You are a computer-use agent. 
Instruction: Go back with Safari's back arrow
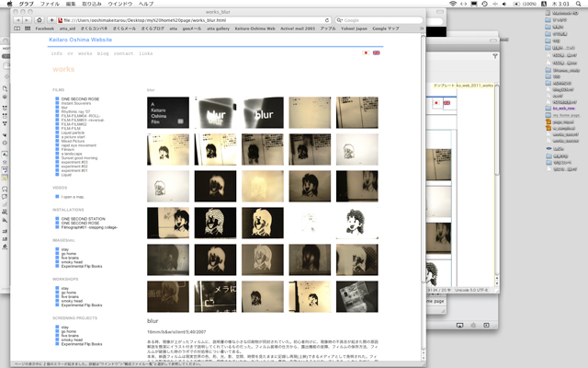pos(17,20)
